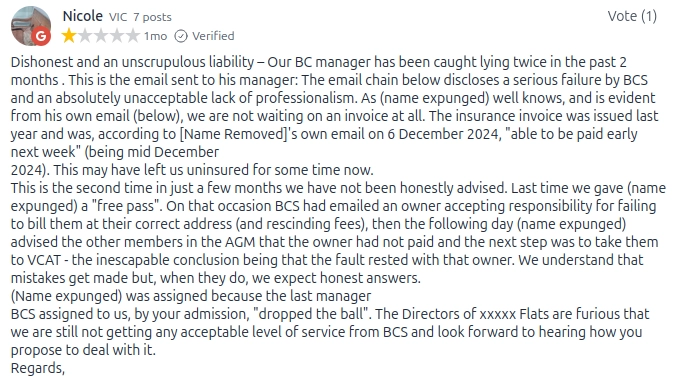This screenshot has height=382, width=673.
Task: Click the filled gold first star
Action: [x=69, y=36]
